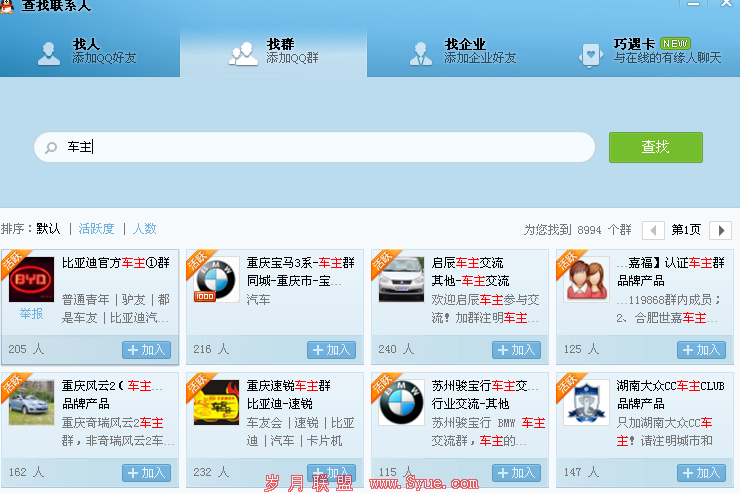Sort results by 人数
The width and height of the screenshot is (740, 493).
tap(145, 229)
